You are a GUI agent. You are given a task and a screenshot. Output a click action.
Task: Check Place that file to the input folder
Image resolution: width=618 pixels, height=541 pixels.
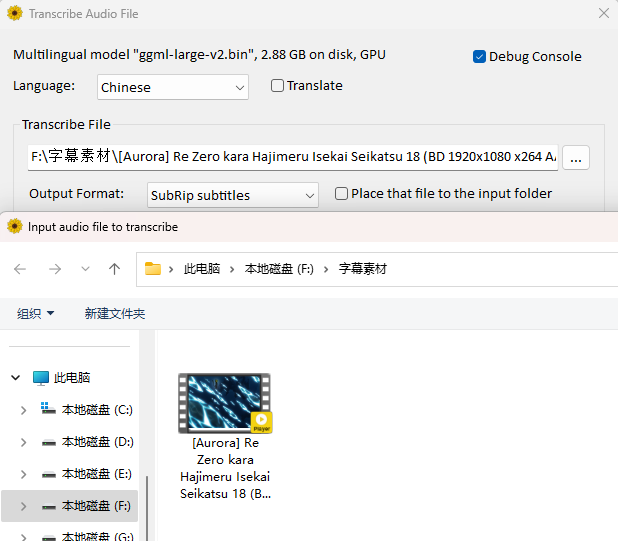point(341,193)
